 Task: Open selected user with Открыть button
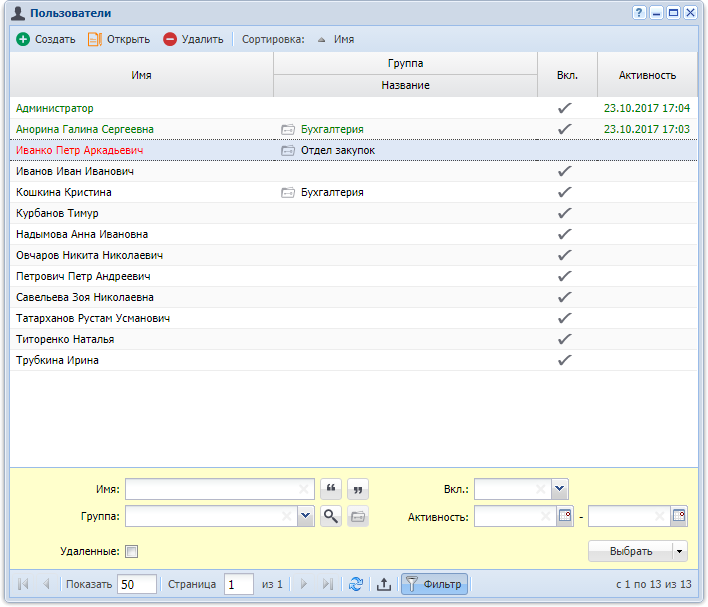click(119, 39)
